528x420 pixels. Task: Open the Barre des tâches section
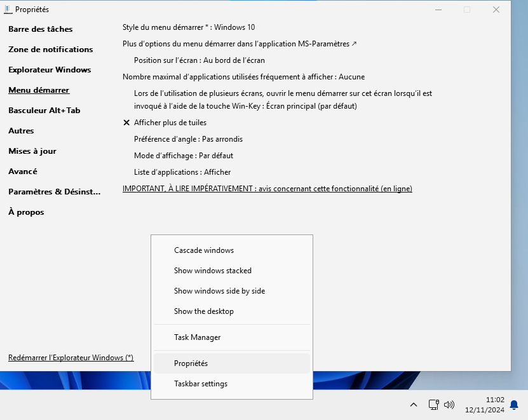[x=41, y=29]
